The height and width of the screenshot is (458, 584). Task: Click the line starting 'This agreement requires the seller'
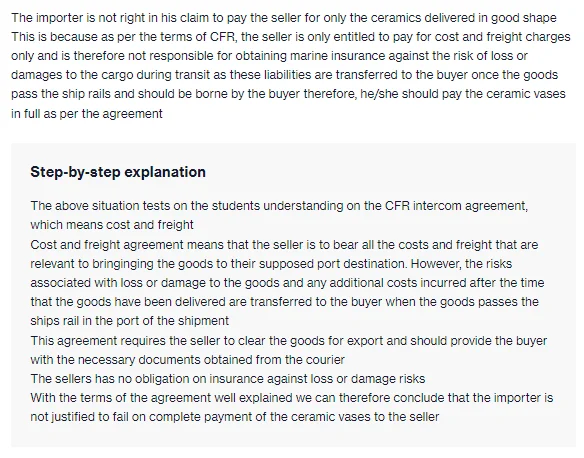click(x=289, y=341)
